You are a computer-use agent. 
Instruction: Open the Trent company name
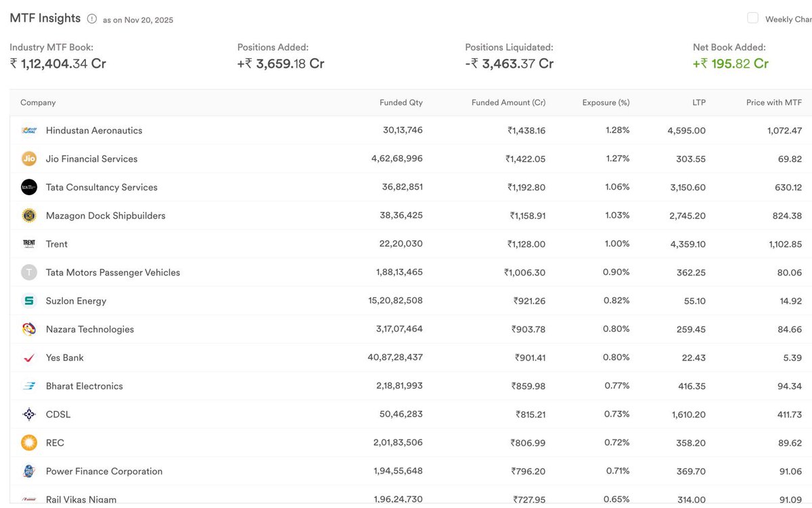click(x=57, y=244)
